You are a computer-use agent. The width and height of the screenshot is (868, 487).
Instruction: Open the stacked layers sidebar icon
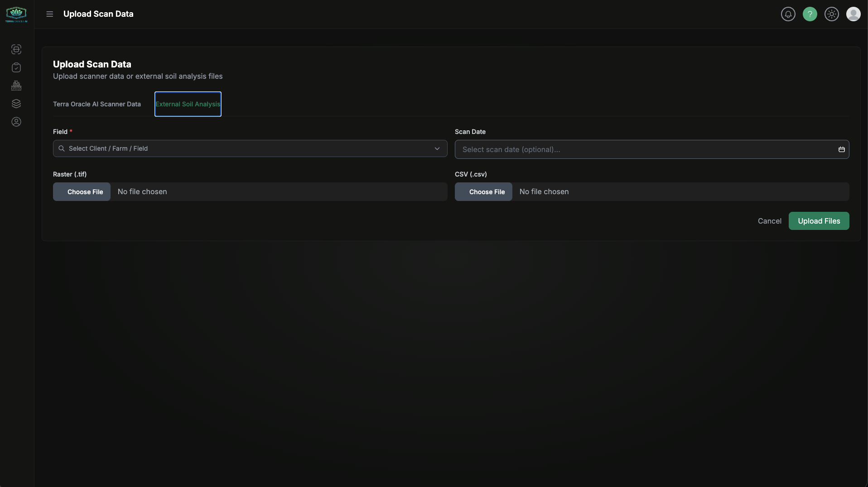[x=16, y=104]
